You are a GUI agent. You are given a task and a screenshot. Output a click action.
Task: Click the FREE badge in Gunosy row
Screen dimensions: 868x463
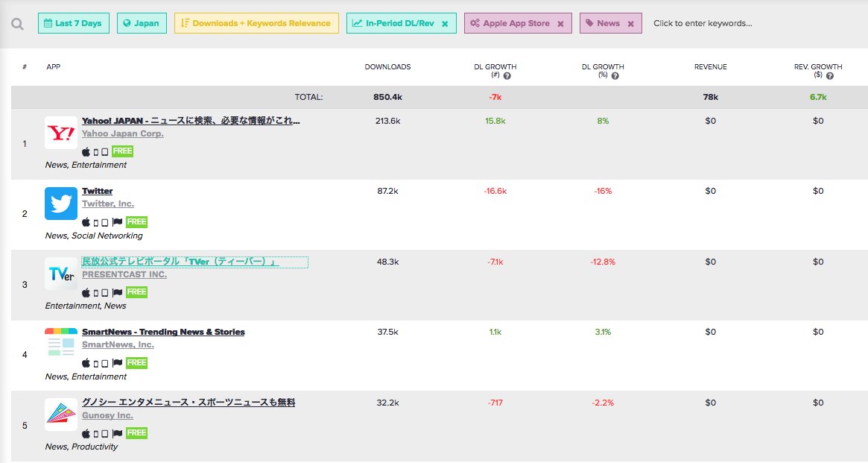(x=137, y=433)
